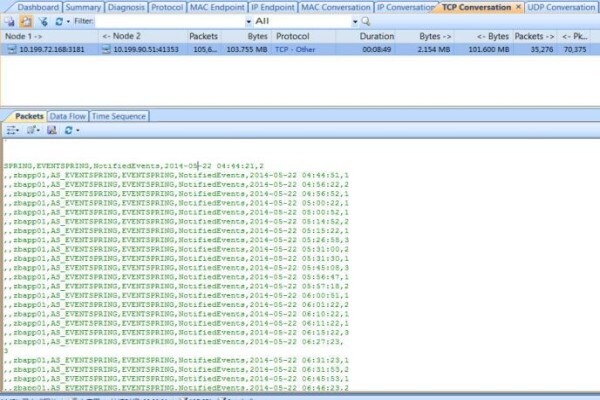Open the MAC Endpoint tab
The image size is (600, 400).
(217, 7)
